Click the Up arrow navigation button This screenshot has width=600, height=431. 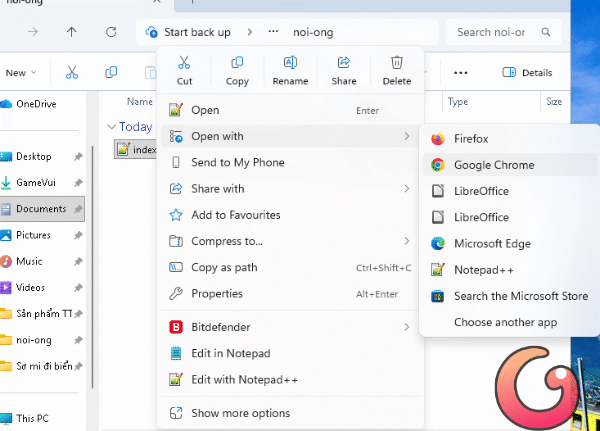[x=72, y=32]
